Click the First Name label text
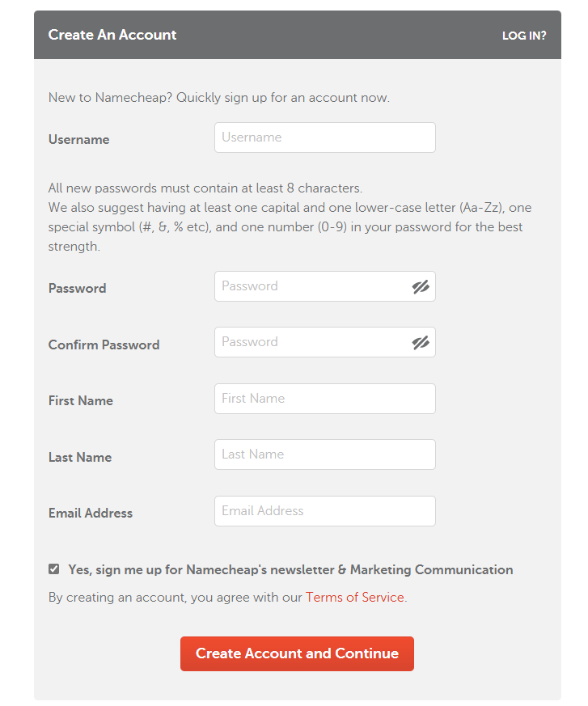Screen dimensions: 588x706 [80, 400]
